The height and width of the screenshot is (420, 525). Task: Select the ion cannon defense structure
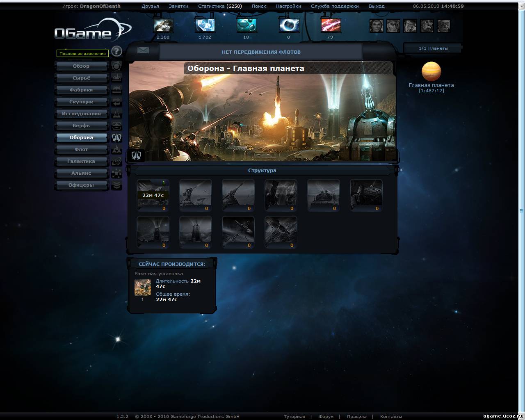click(x=324, y=195)
